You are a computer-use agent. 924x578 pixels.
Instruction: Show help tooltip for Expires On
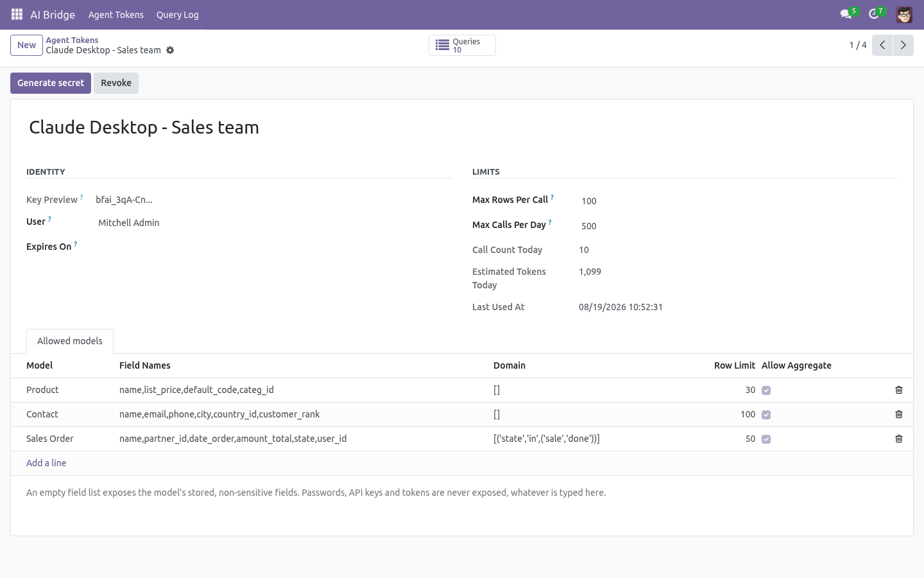pos(76,244)
